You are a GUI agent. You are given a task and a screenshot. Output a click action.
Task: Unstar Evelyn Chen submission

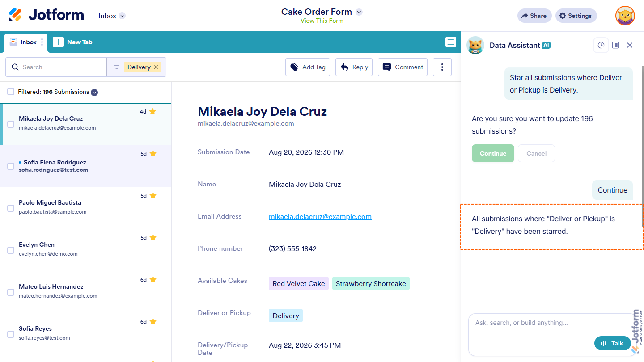click(153, 237)
